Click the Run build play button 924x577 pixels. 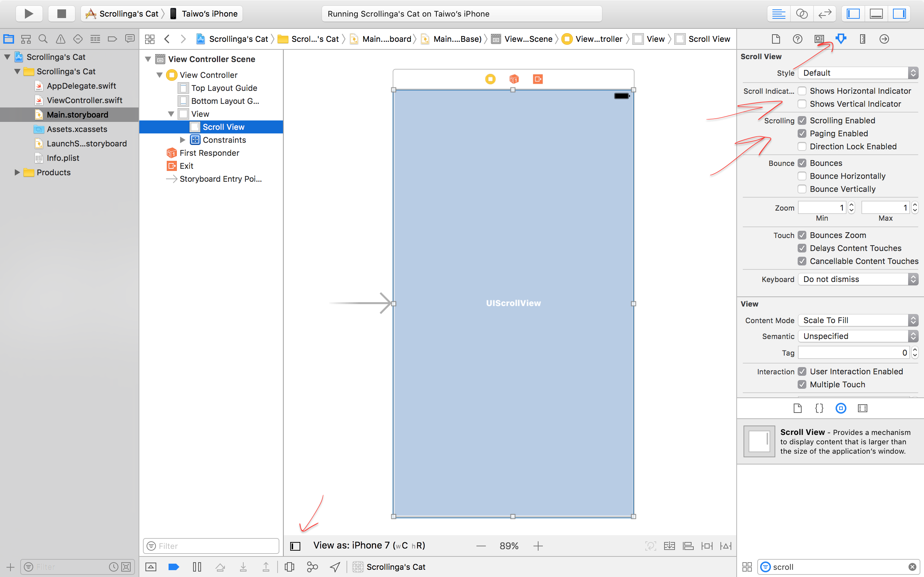point(29,14)
